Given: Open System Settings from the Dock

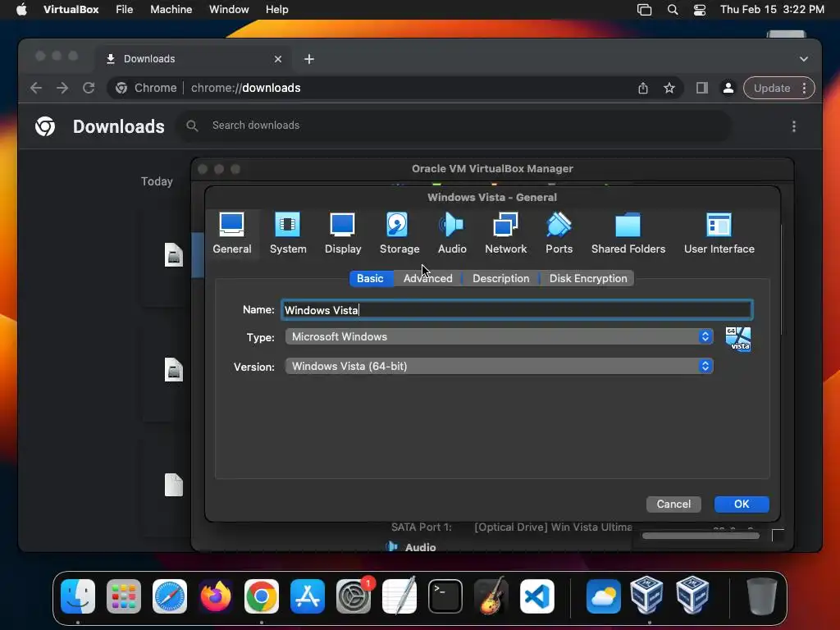Looking at the screenshot, I should coord(354,596).
